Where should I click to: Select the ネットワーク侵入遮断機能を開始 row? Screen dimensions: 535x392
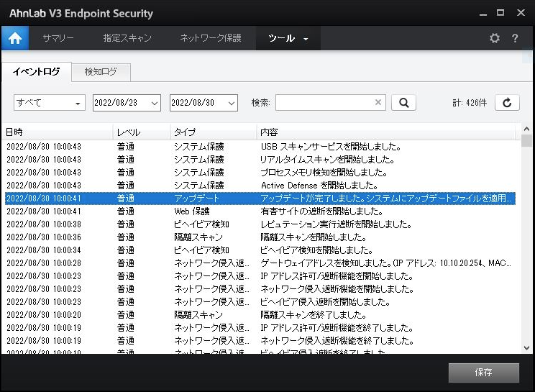click(x=260, y=289)
